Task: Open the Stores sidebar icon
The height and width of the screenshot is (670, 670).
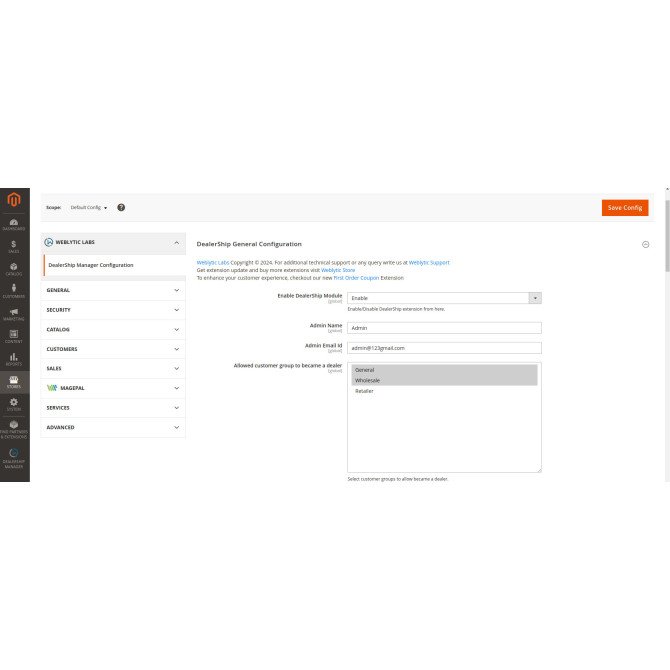Action: pyautogui.click(x=14, y=382)
